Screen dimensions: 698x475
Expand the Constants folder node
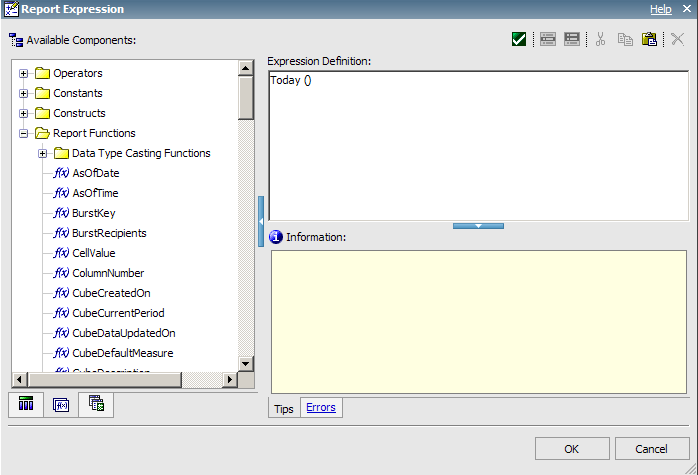[24, 93]
